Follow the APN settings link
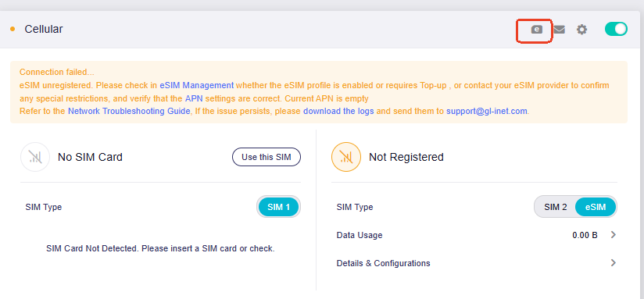644x299 pixels. click(x=194, y=98)
